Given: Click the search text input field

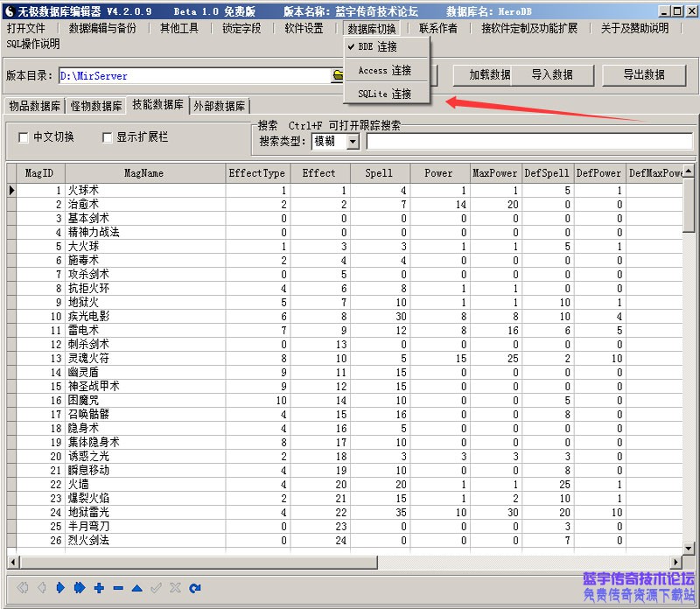Looking at the screenshot, I should [x=528, y=142].
